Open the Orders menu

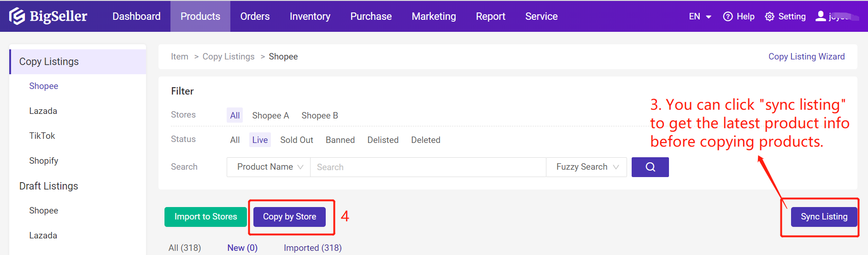(255, 16)
